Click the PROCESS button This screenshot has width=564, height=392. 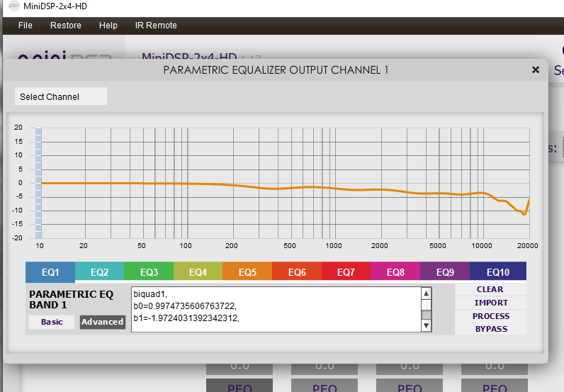tap(490, 316)
